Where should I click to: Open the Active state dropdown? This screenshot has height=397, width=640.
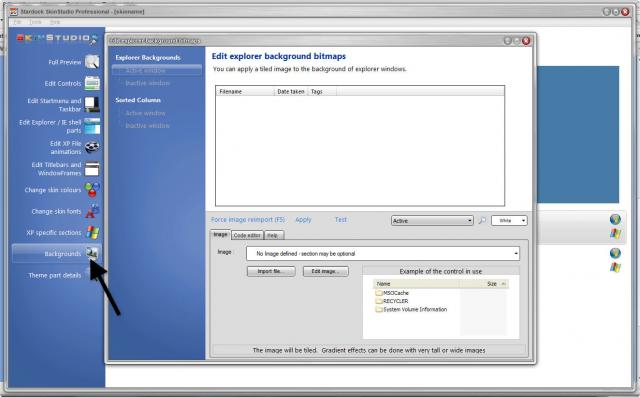tap(432, 221)
